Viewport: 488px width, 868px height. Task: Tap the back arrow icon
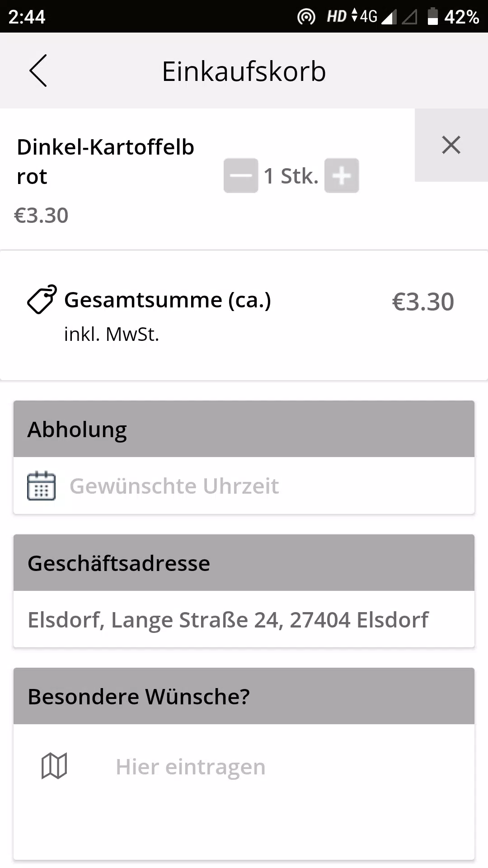coord(38,71)
